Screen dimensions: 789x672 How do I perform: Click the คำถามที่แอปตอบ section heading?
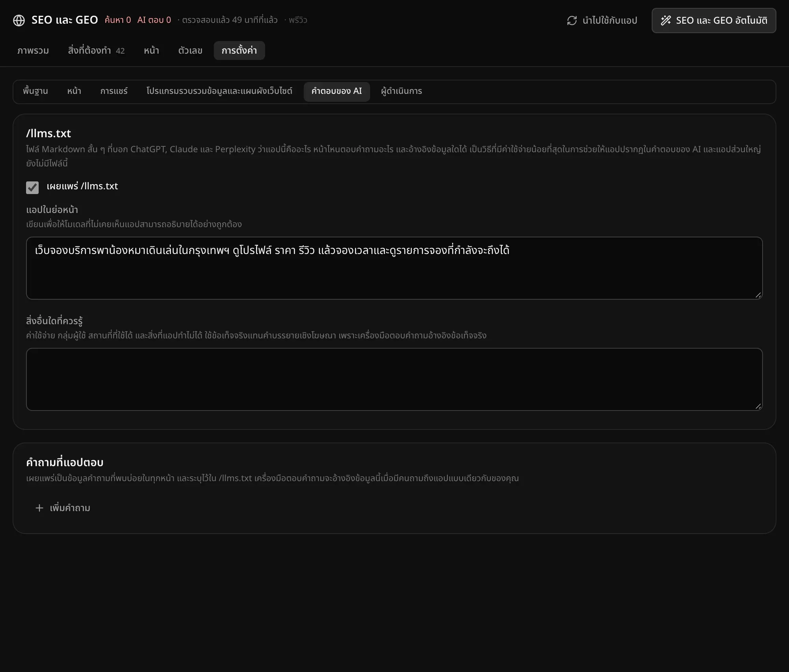(65, 462)
